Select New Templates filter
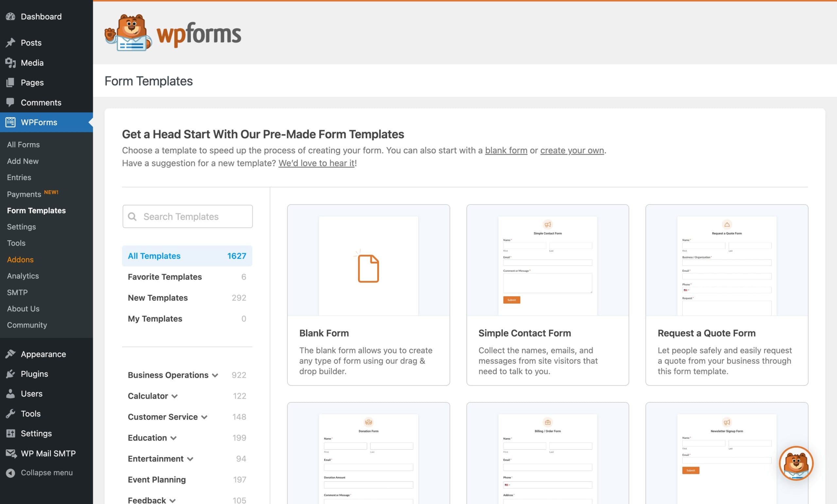837x504 pixels. pos(187,297)
